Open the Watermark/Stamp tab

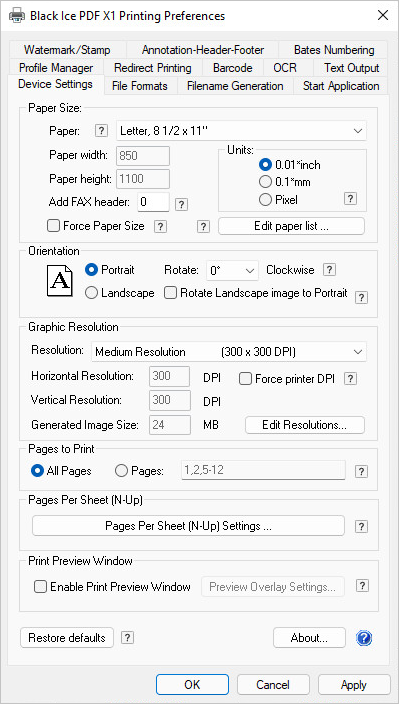(x=67, y=50)
